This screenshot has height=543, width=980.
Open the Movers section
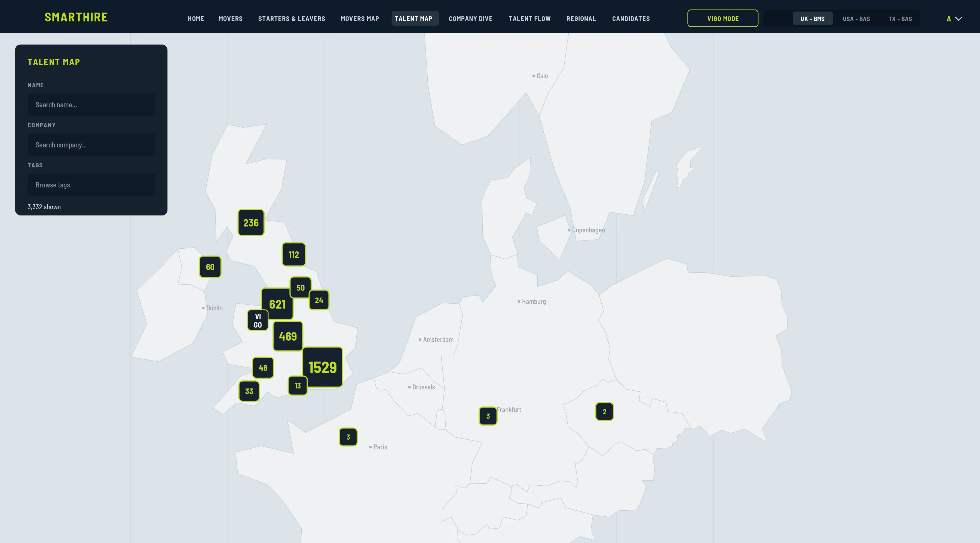pyautogui.click(x=231, y=18)
